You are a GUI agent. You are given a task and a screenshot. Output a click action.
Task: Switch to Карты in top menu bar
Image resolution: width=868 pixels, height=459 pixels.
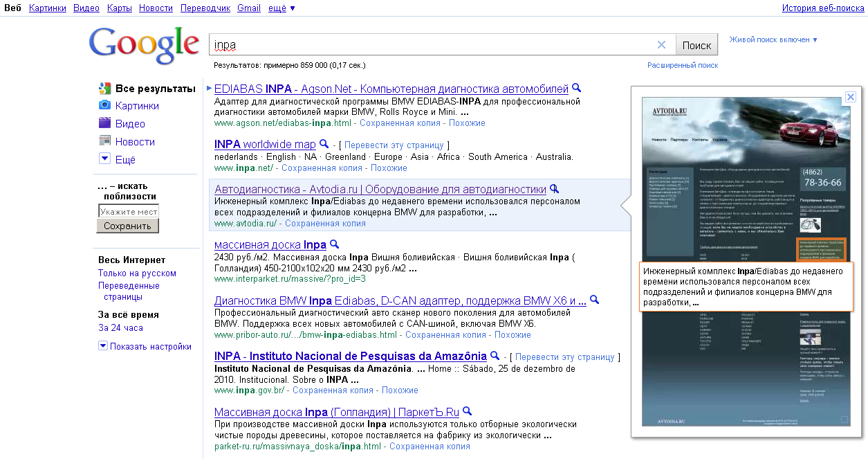(x=118, y=8)
